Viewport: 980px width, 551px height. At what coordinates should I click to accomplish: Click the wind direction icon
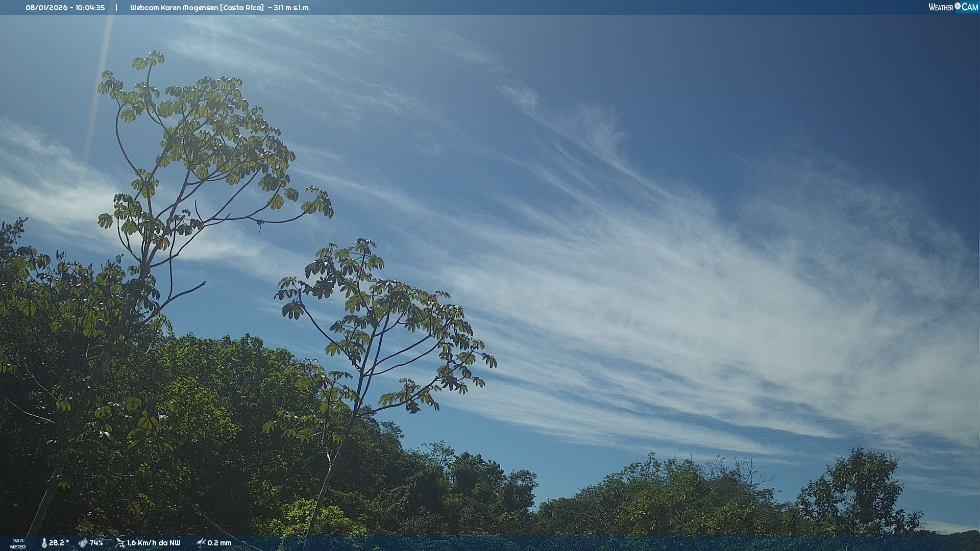point(120,543)
